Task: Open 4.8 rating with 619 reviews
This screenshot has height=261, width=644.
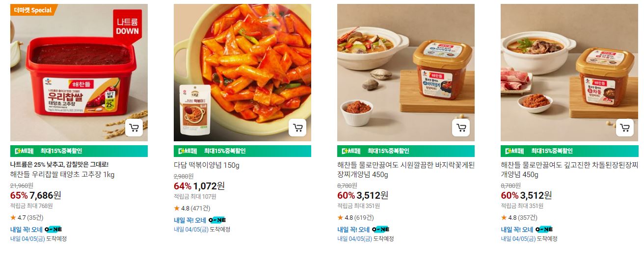Action: [355, 217]
